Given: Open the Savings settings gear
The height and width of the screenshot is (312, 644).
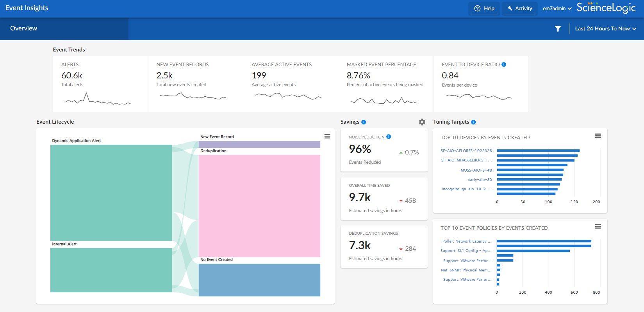Looking at the screenshot, I should (x=422, y=122).
